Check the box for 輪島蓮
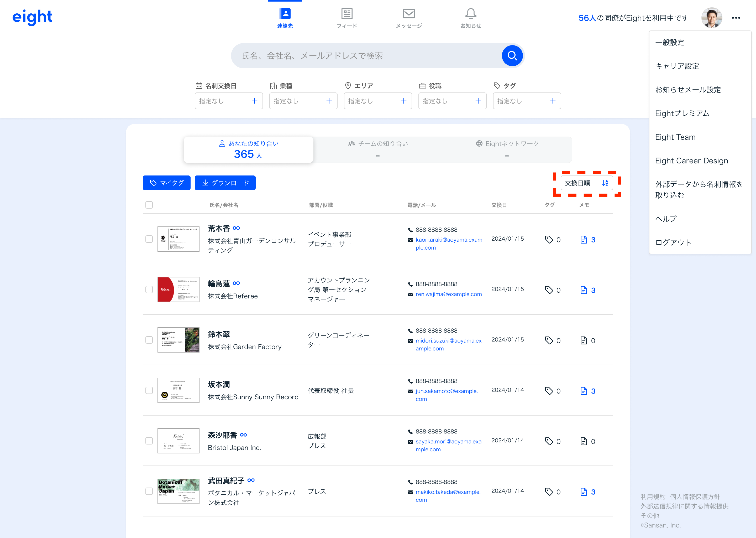 point(149,289)
